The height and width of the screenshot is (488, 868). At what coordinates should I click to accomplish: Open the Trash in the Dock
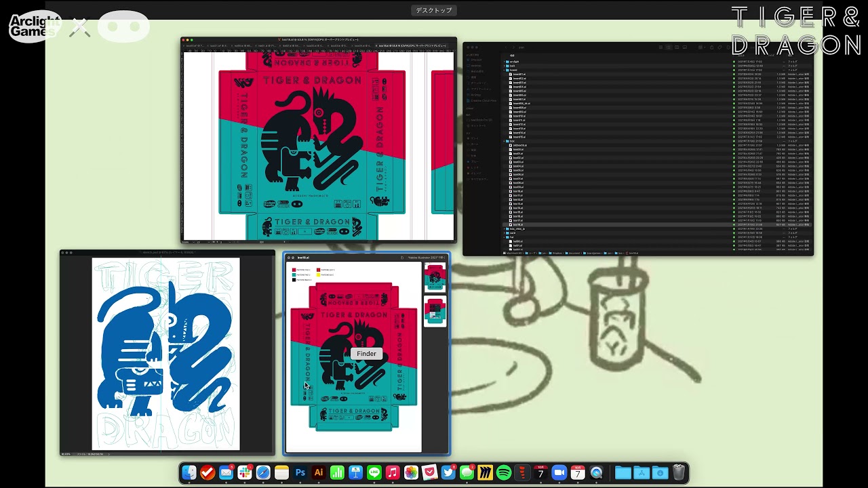(679, 472)
